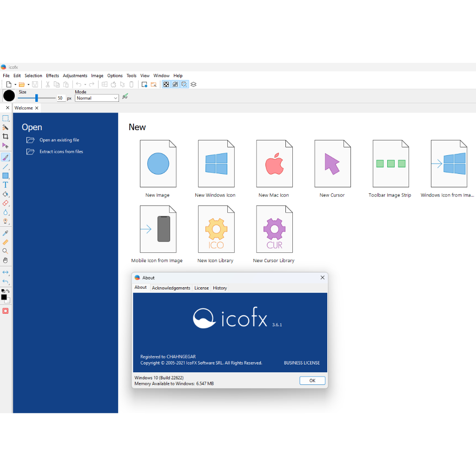476x476 pixels.
Task: Select the Crop tool
Action: click(x=6, y=136)
